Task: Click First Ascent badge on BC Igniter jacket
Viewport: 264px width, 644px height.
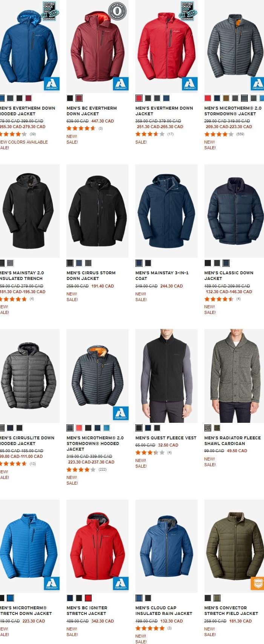Action: 121,583
